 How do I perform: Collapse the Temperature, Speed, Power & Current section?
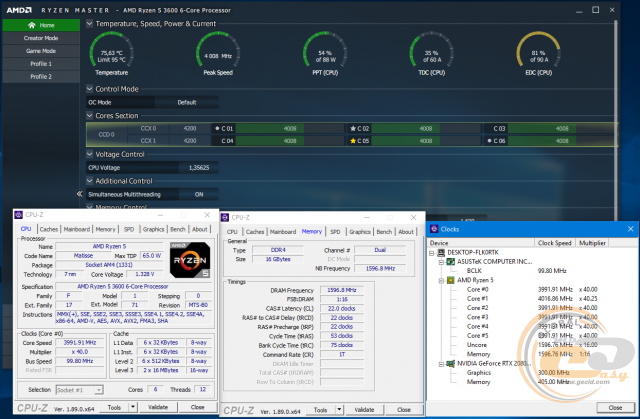pos(89,24)
